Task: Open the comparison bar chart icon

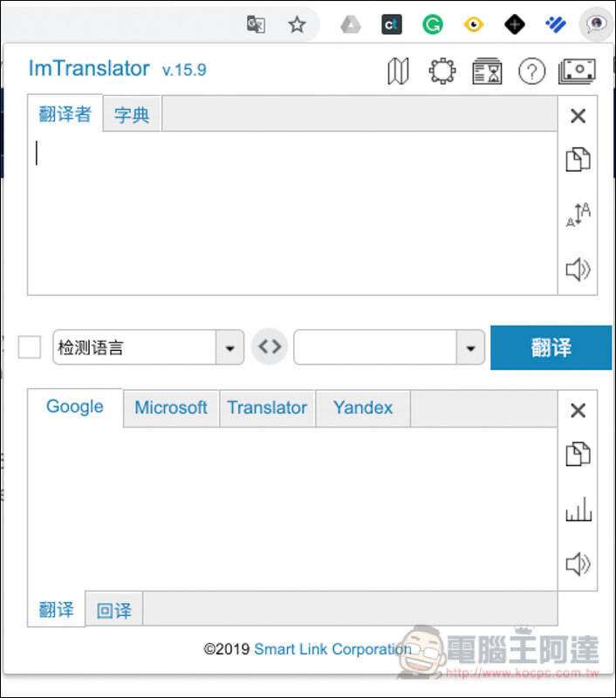Action: tap(578, 509)
